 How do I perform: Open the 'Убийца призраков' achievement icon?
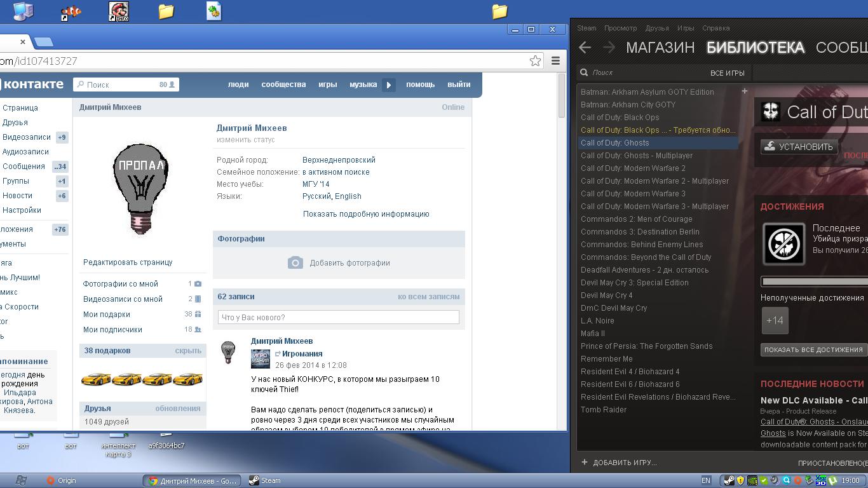pos(784,244)
